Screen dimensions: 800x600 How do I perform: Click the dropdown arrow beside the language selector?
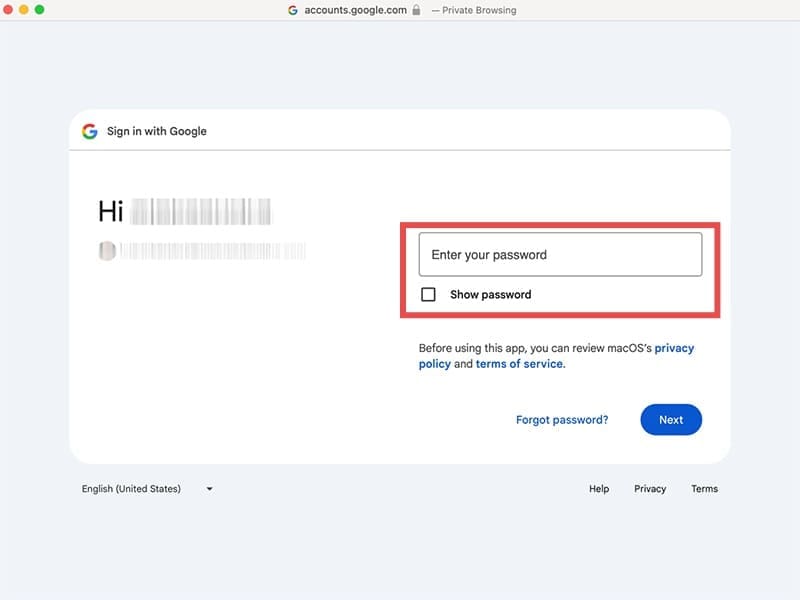tap(208, 489)
